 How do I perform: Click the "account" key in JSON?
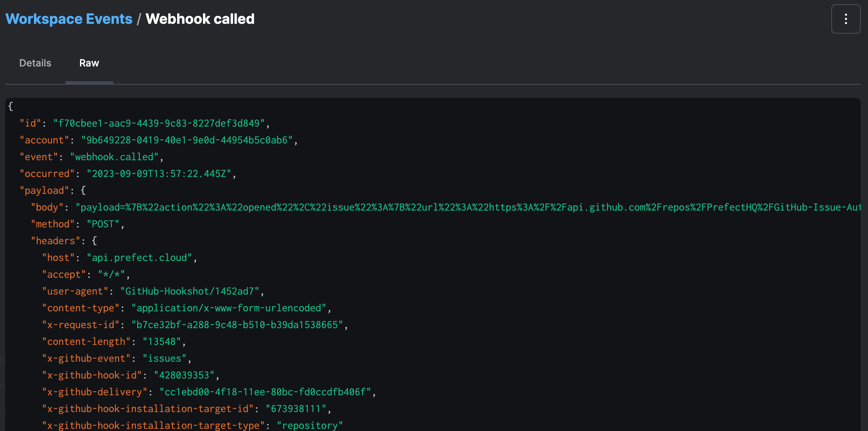(x=44, y=140)
